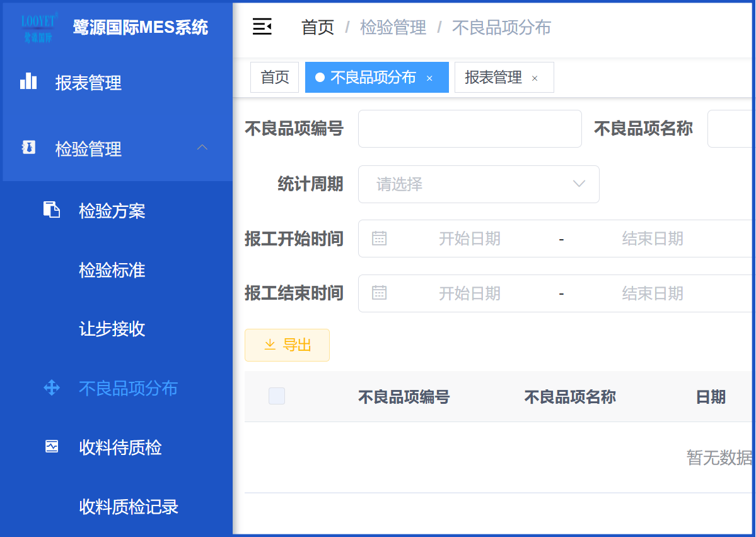
Task: Click the LOOYET logo in the sidebar header
Action: (x=38, y=27)
